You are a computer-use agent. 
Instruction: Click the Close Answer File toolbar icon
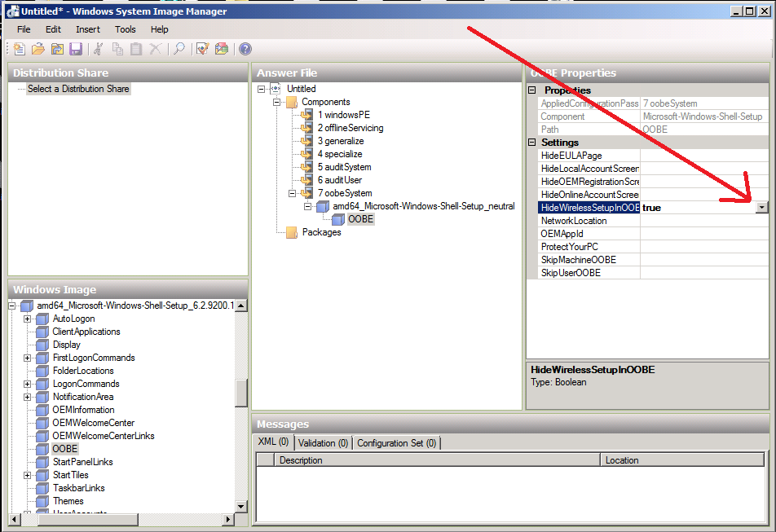pyautogui.click(x=57, y=49)
